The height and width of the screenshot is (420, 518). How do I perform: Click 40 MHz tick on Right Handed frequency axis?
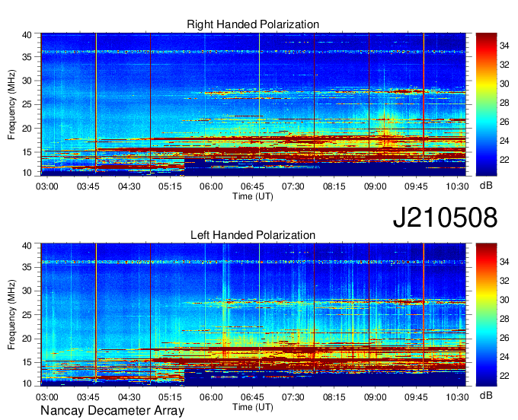(x=27, y=35)
